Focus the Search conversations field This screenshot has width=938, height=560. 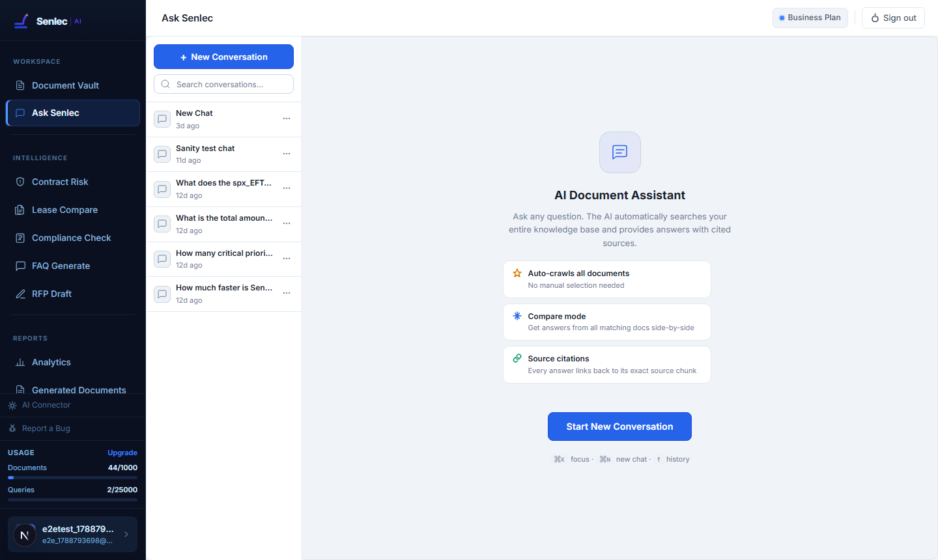[223, 84]
